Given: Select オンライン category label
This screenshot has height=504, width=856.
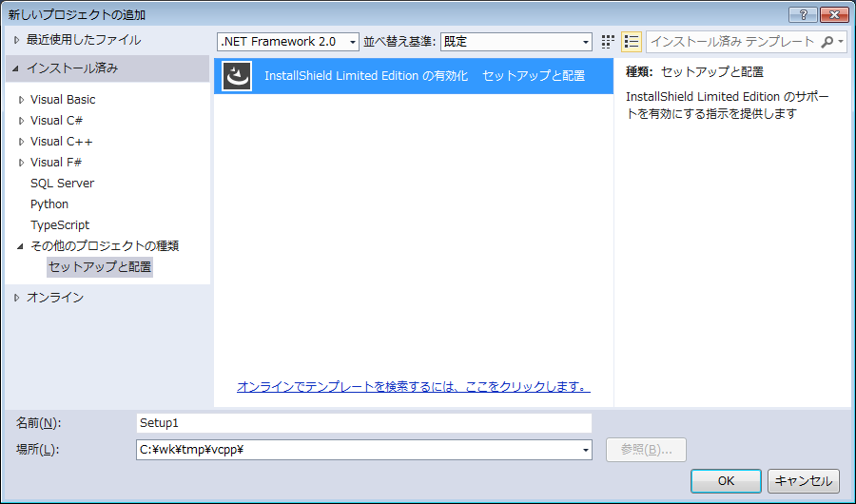Looking at the screenshot, I should tap(55, 298).
